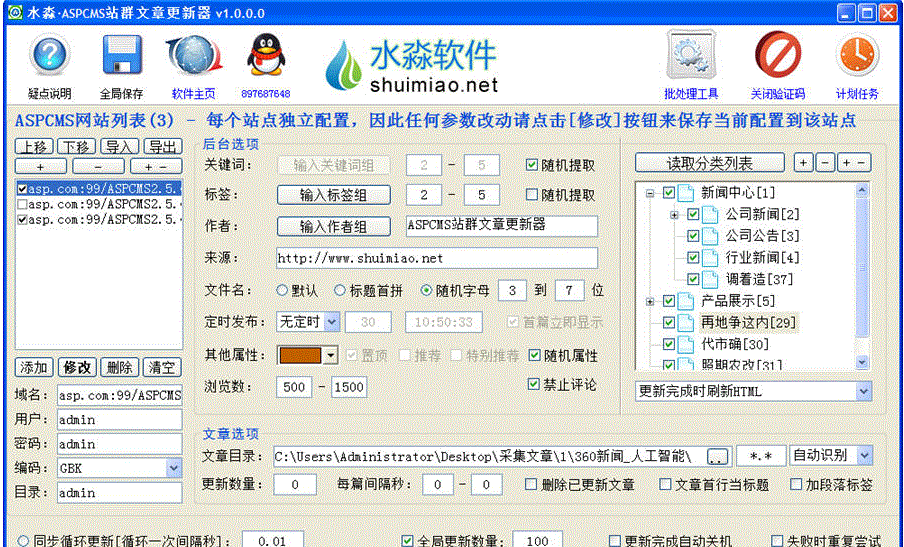This screenshot has width=904, height=547.
Task: Click the 上移 button
Action: point(34,146)
